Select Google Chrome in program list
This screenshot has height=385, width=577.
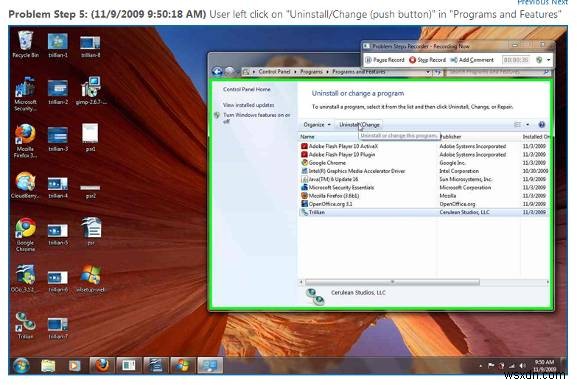(424, 163)
